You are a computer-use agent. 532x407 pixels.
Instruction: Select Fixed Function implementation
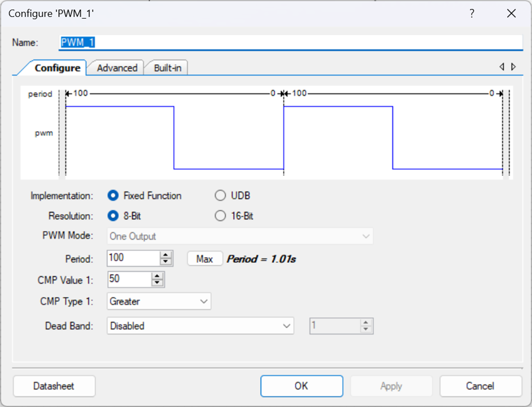[x=113, y=196]
